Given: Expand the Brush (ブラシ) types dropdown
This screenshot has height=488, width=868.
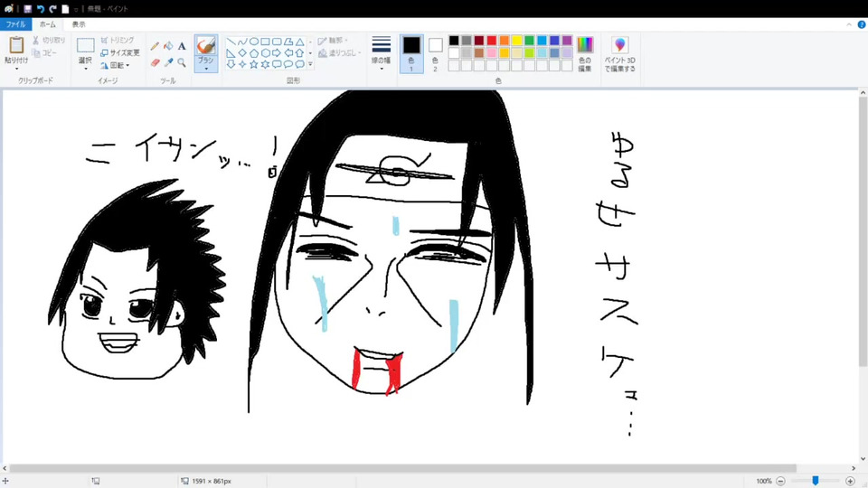Looking at the screenshot, I should pos(206,69).
